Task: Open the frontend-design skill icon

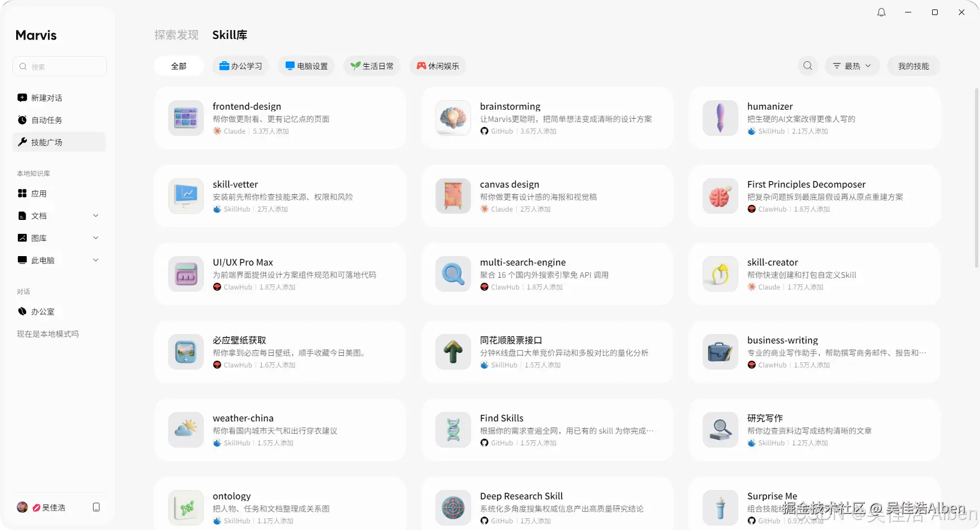Action: (186, 118)
